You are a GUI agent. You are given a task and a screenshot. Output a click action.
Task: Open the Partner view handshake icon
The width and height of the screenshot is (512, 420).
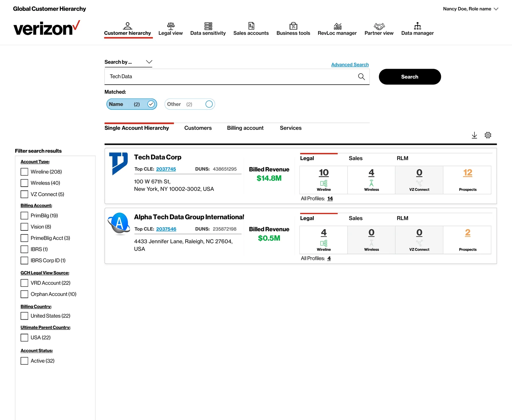point(379,26)
